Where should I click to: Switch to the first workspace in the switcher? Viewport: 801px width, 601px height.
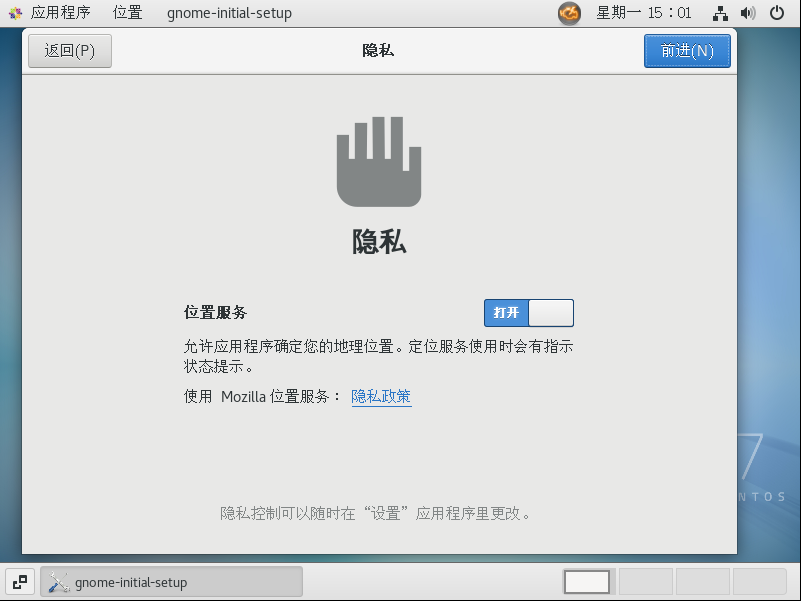(586, 581)
